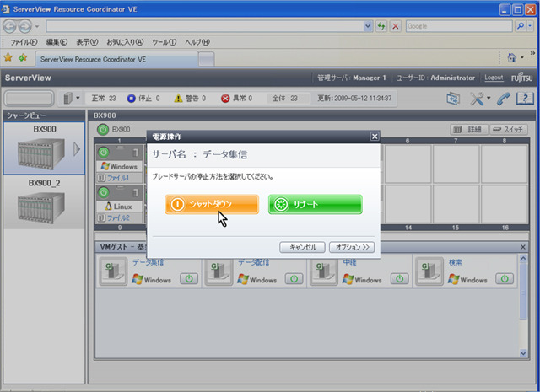
Task: Click the Google search box
Action: pos(459,26)
